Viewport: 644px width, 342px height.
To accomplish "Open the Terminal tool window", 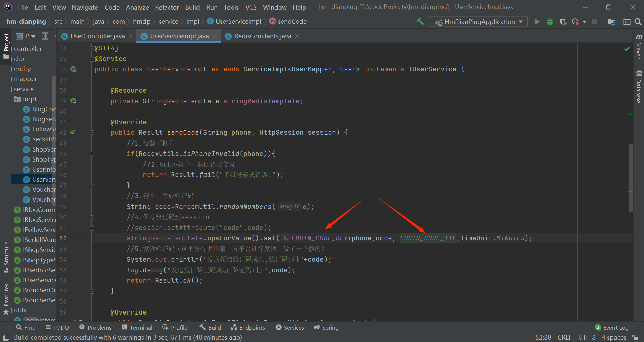I will pyautogui.click(x=137, y=327).
